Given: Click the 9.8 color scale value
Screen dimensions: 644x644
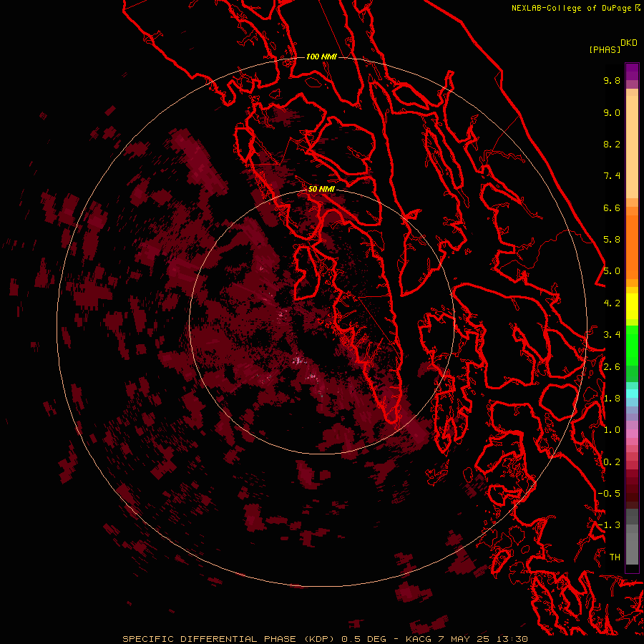Looking at the screenshot, I should click(x=612, y=80).
